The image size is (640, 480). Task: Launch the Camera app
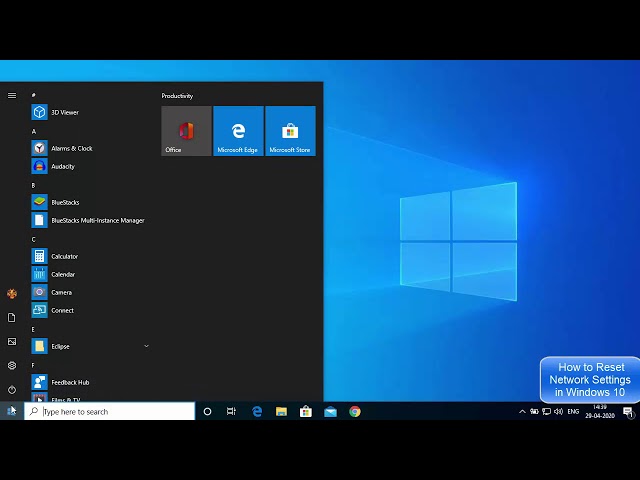tap(90, 292)
